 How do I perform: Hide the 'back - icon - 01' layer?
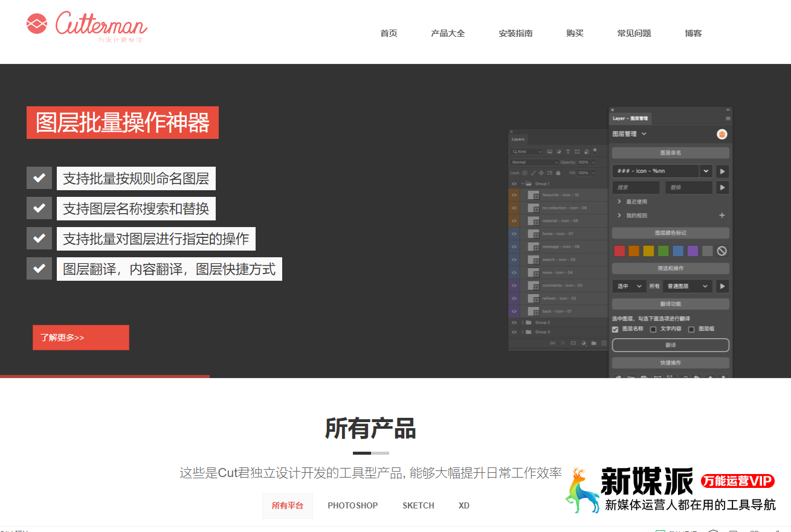point(514,312)
